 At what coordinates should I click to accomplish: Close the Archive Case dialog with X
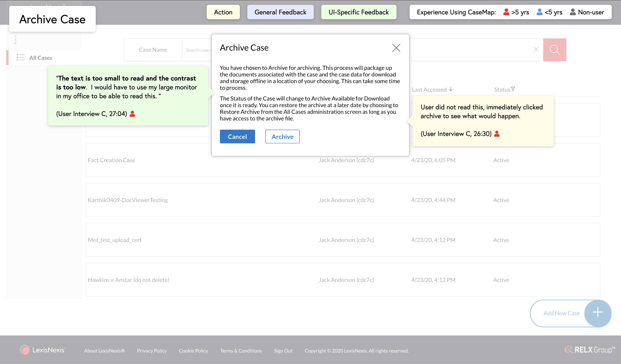[x=396, y=48]
